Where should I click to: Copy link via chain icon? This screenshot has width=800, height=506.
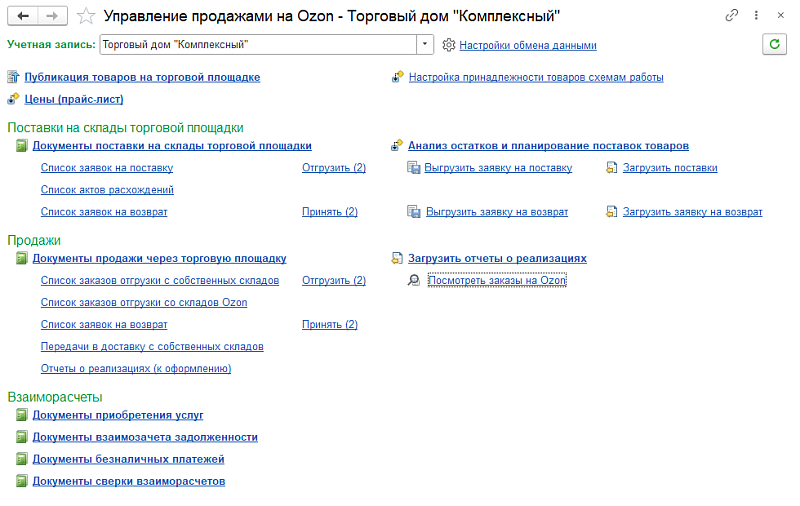(732, 15)
